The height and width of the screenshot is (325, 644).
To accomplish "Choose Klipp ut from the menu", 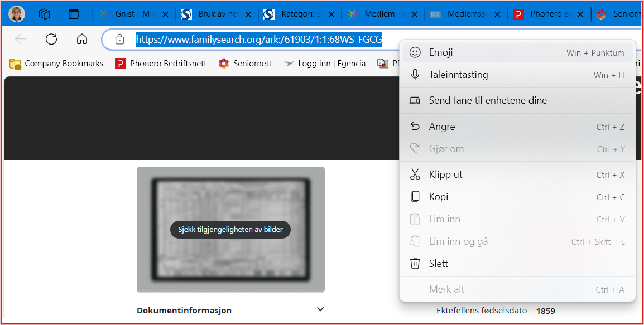I will [445, 174].
